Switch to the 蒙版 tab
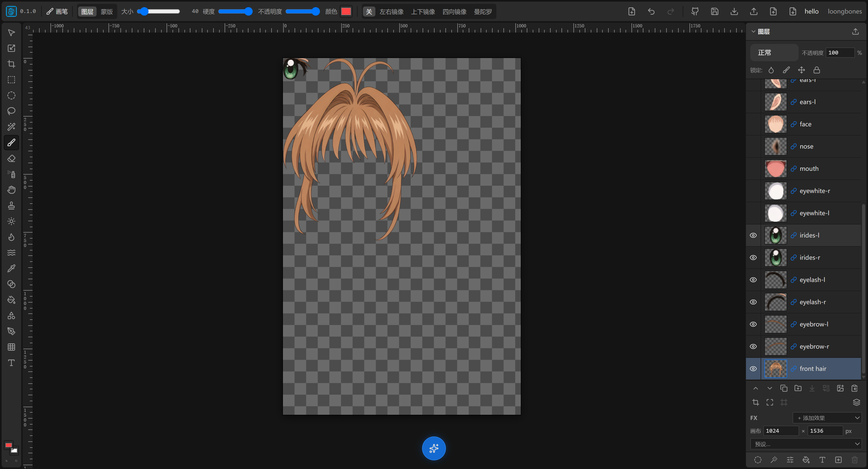The height and width of the screenshot is (469, 868). click(107, 11)
